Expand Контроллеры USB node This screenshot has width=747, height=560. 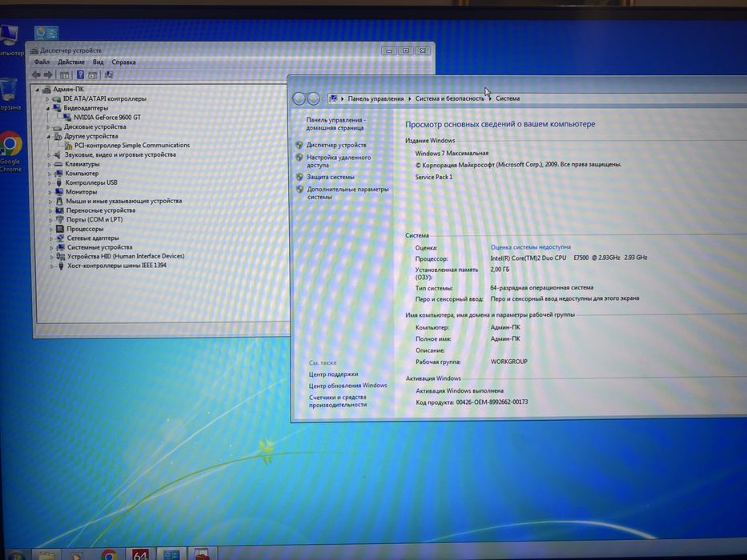coord(50,183)
